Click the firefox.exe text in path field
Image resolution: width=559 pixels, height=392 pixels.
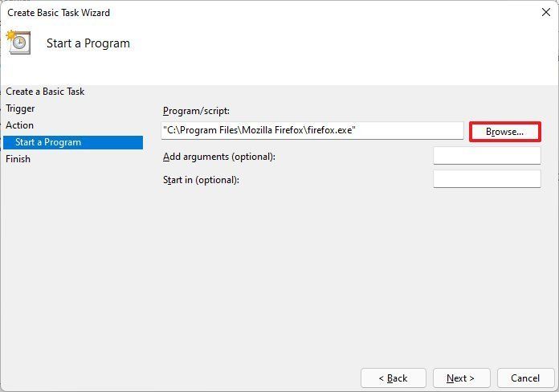(329, 130)
